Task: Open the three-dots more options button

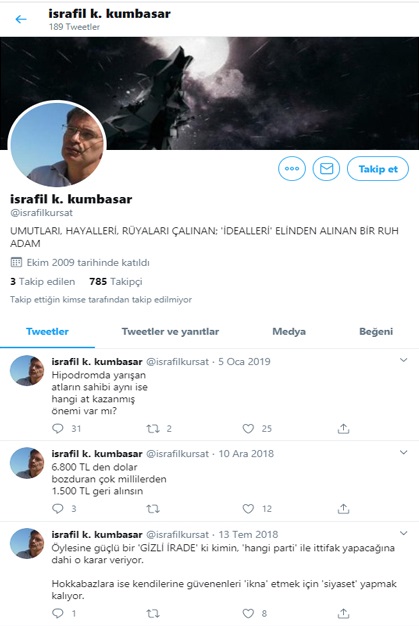Action: click(x=292, y=168)
